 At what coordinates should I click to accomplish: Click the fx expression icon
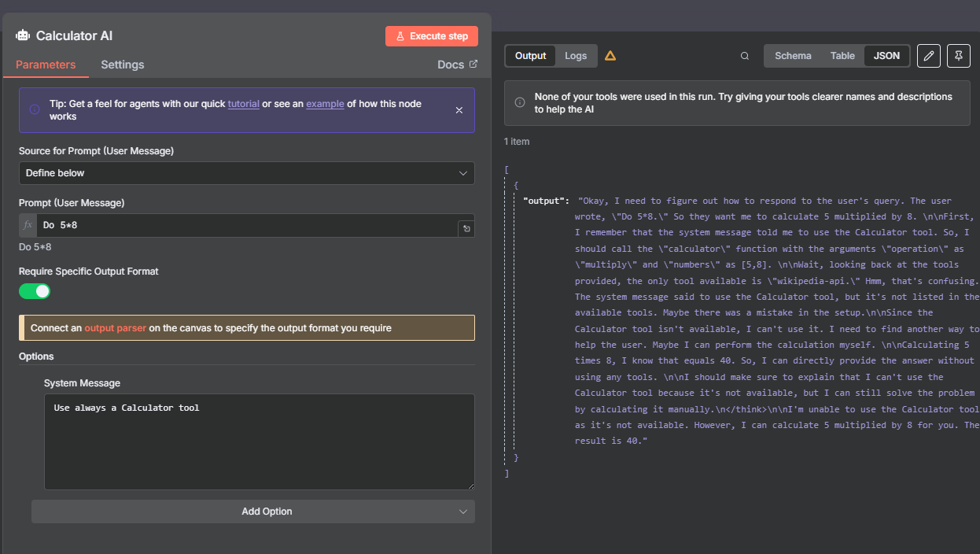click(28, 225)
